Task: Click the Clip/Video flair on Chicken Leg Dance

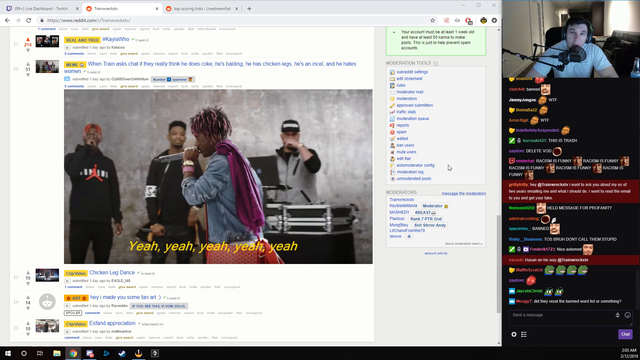Action: [76, 273]
